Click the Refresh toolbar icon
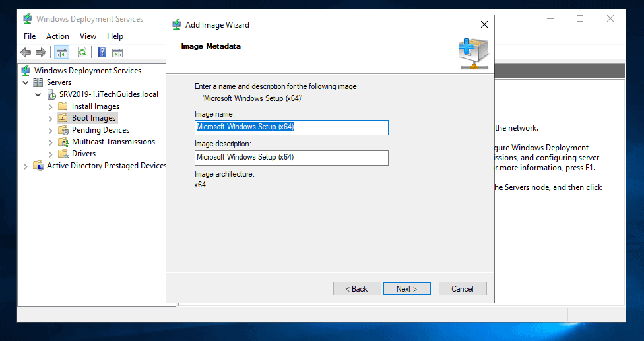Image resolution: width=644 pixels, height=341 pixels. click(x=82, y=53)
